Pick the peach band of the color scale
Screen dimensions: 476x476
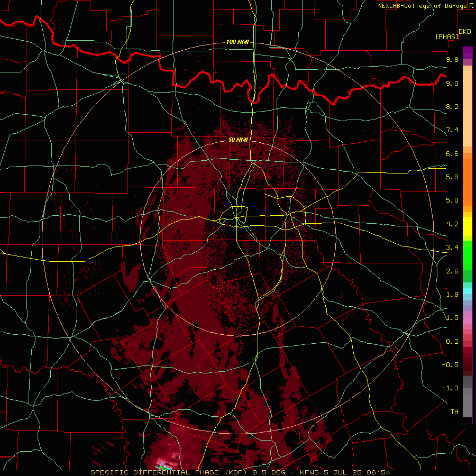coord(467,108)
